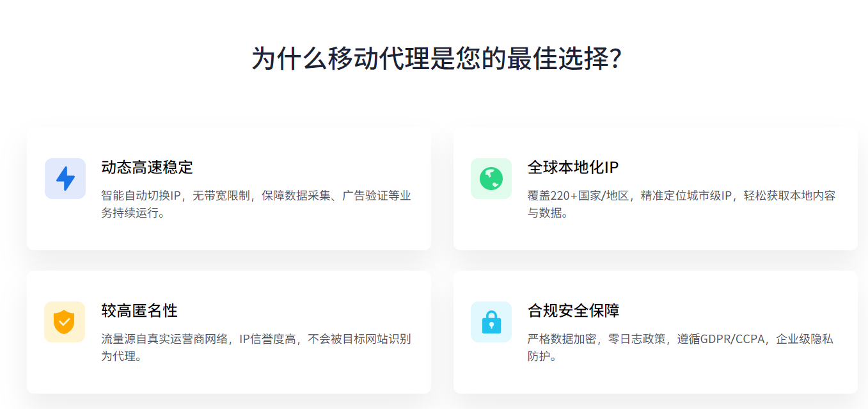Click the blue lightning bolt icon

click(x=65, y=179)
